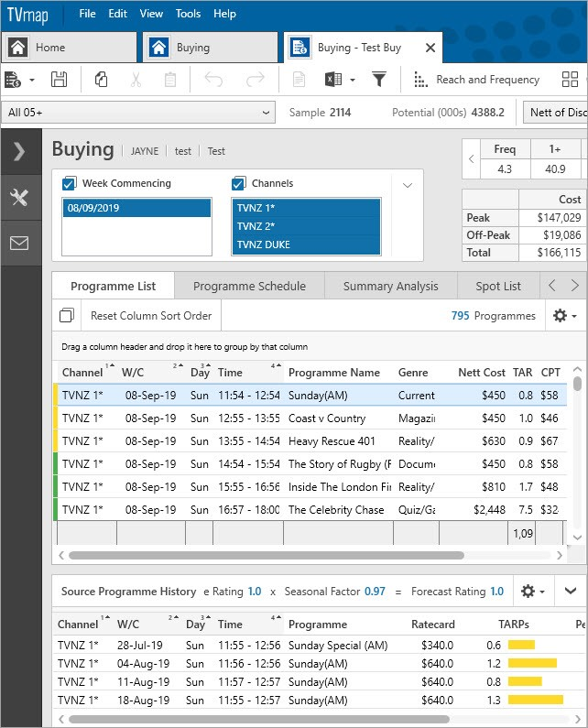The width and height of the screenshot is (588, 728).
Task: Click the Buying tab house icon
Action: point(158,48)
